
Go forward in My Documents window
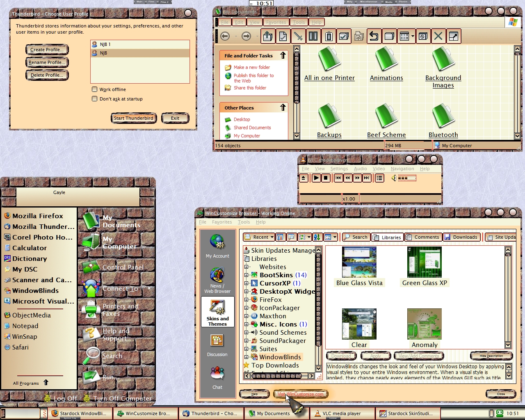coord(246,37)
